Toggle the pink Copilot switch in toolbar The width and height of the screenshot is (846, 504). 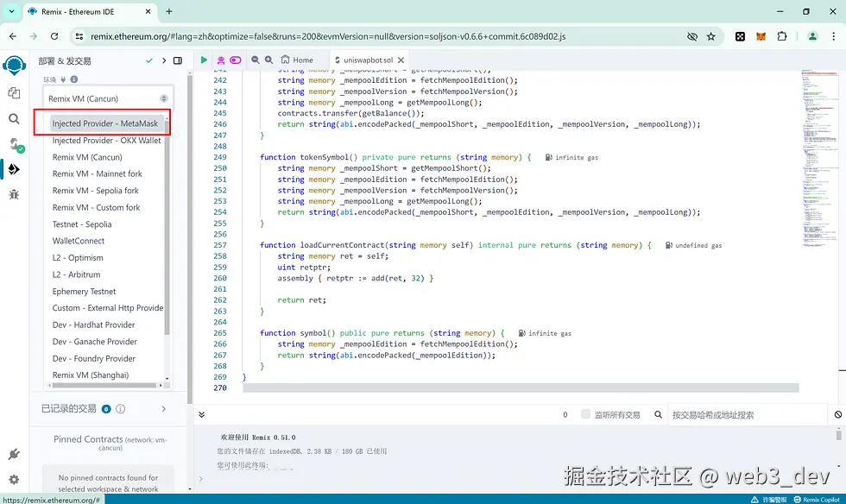click(x=236, y=60)
